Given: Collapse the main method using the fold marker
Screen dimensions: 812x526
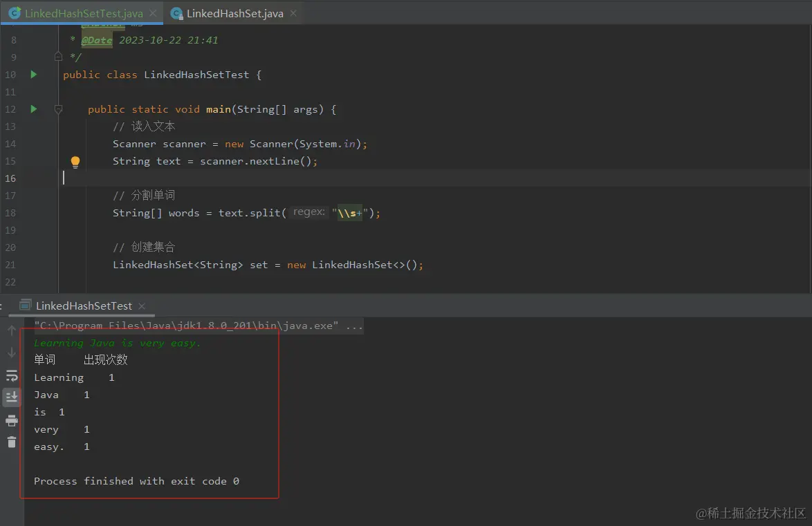Looking at the screenshot, I should click(59, 109).
